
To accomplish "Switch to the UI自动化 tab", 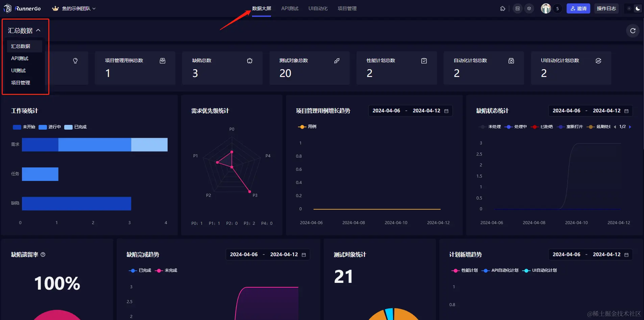I will (318, 8).
